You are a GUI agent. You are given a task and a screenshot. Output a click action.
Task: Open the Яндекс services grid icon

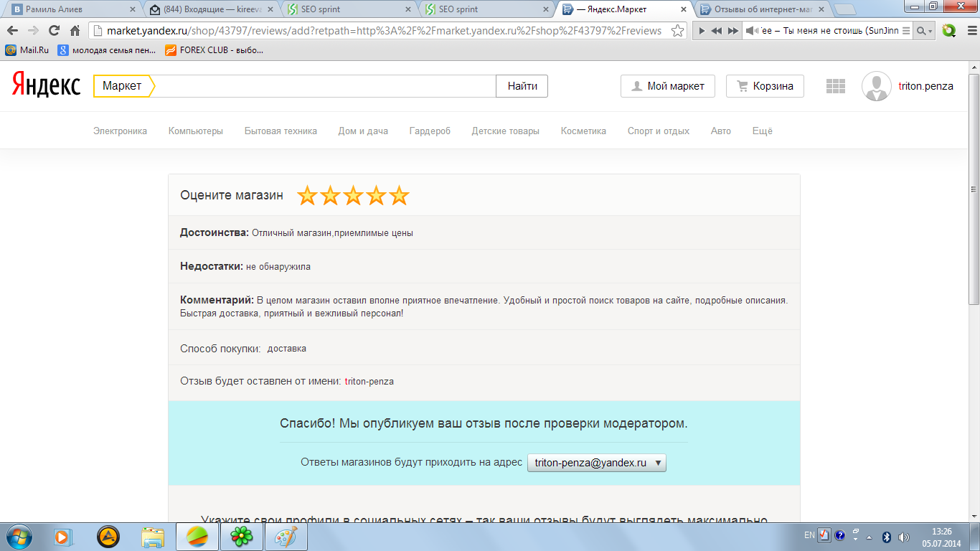coord(836,86)
